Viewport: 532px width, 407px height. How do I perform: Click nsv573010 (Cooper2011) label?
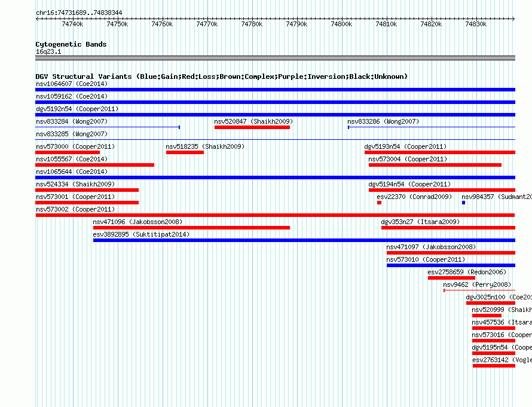click(426, 259)
